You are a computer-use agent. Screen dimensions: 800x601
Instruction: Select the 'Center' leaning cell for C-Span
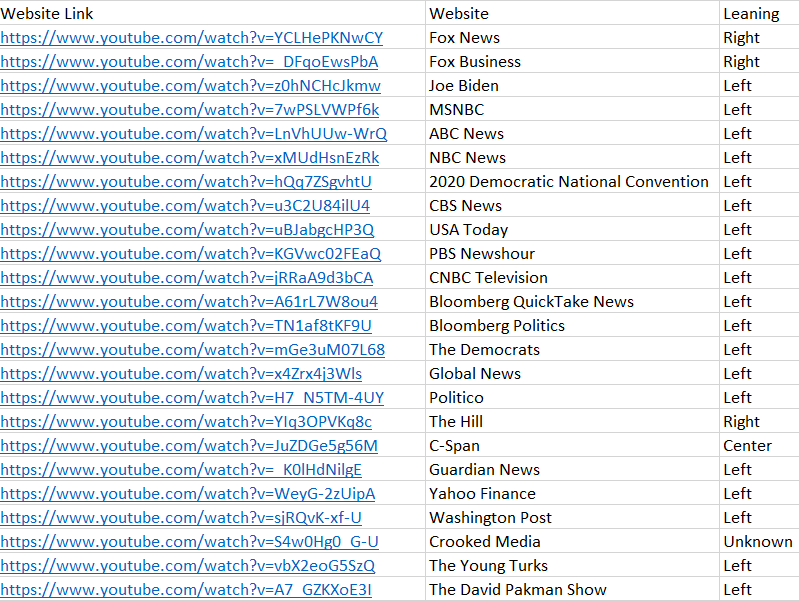[x=760, y=445]
